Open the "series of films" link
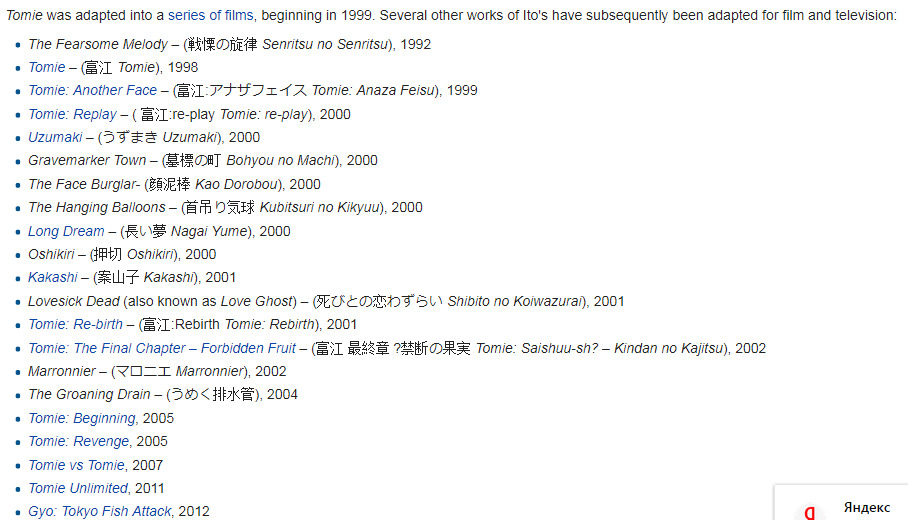This screenshot has height=520, width=908. click(x=210, y=16)
